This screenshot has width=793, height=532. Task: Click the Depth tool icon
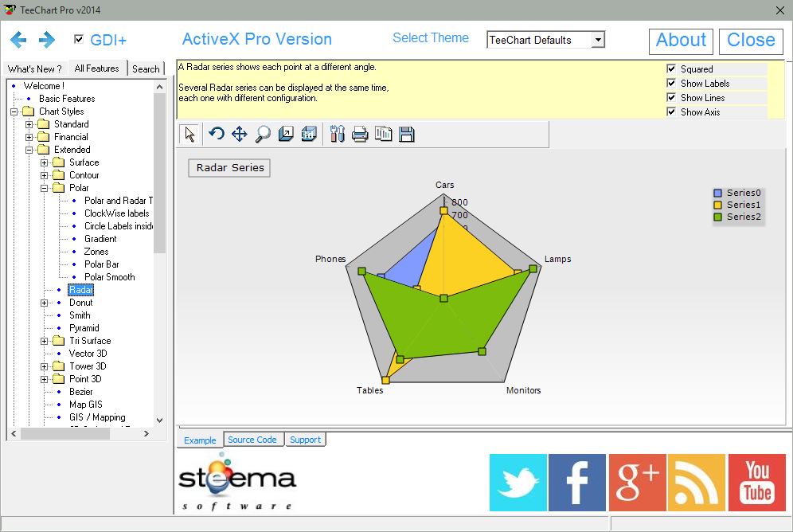click(286, 134)
